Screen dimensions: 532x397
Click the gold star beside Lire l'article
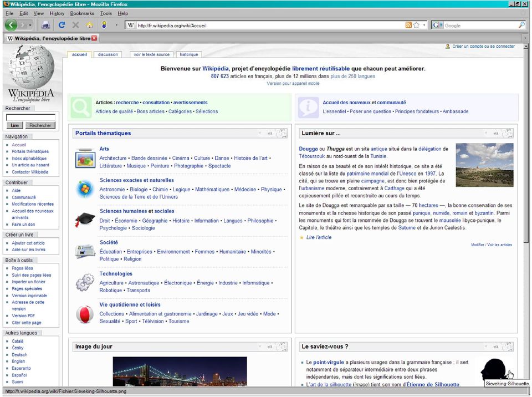click(301, 237)
